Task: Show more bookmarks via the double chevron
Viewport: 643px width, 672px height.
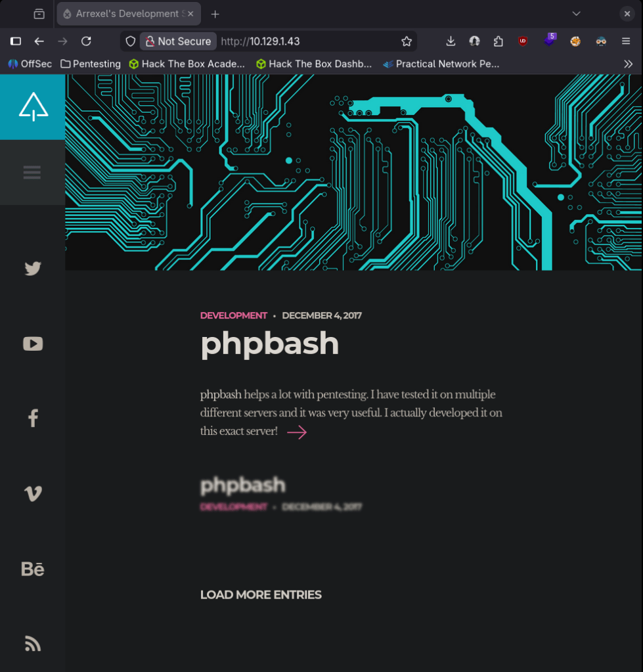Action: pyautogui.click(x=628, y=64)
